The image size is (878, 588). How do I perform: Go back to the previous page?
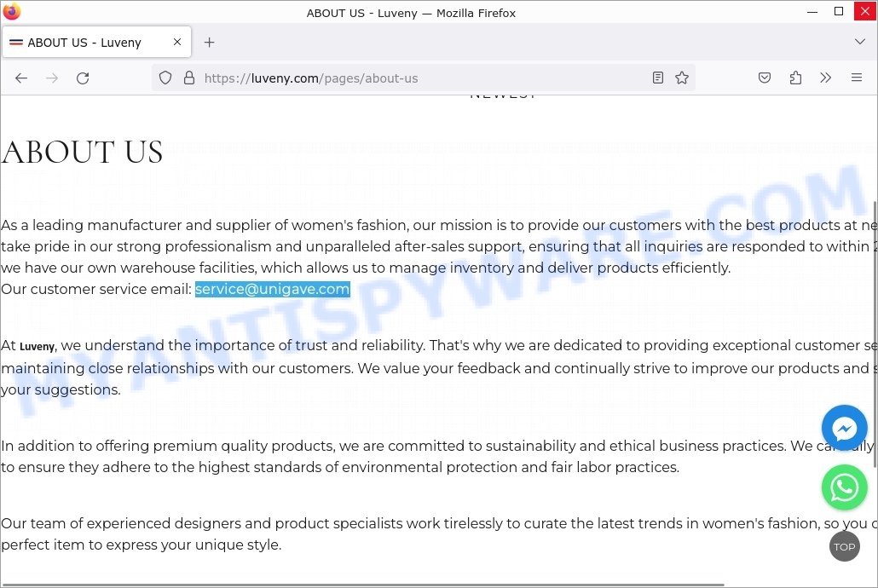21,78
